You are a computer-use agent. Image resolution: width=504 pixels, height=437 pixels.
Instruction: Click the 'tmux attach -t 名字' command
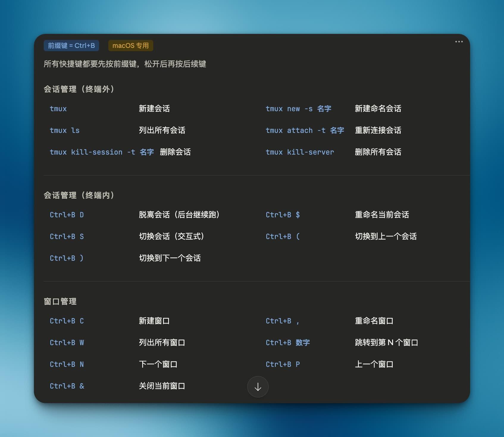click(305, 131)
